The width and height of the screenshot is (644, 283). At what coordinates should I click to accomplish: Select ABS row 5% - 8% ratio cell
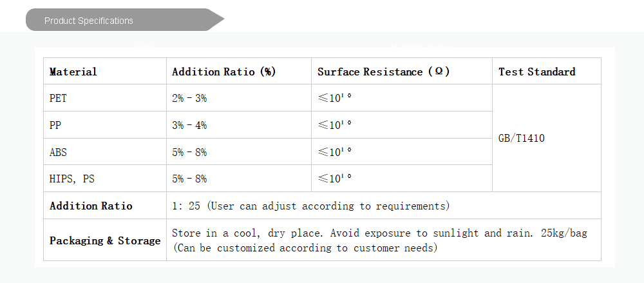point(189,153)
